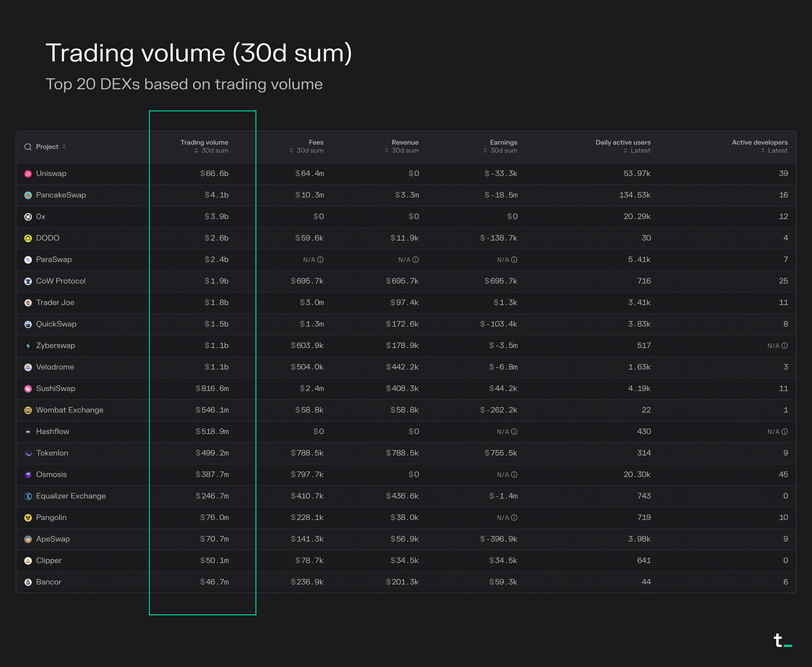812x667 pixels.
Task: Click the SushiSwap logo icon
Action: pyautogui.click(x=28, y=389)
